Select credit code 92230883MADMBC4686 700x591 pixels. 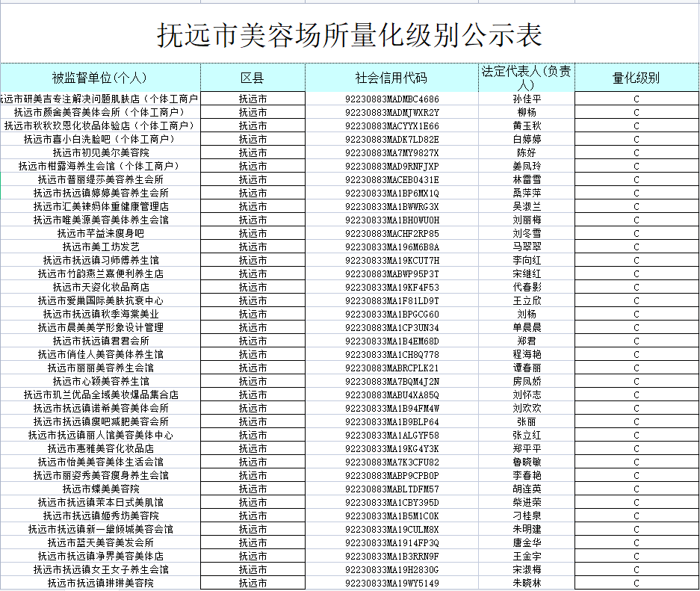coord(392,99)
